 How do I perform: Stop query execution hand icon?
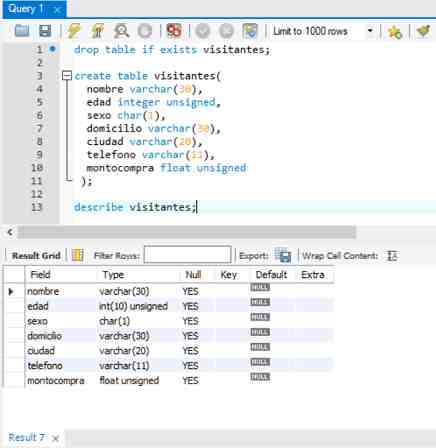tap(145, 31)
